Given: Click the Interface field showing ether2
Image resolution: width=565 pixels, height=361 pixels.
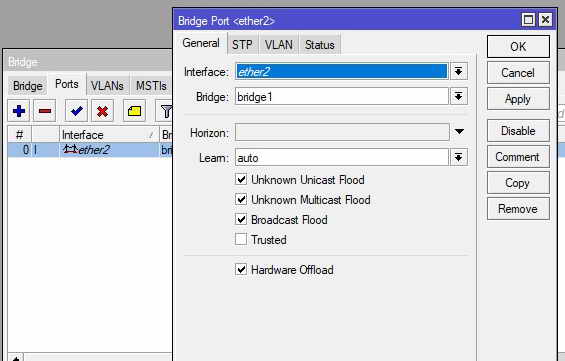Looking at the screenshot, I should [x=342, y=71].
